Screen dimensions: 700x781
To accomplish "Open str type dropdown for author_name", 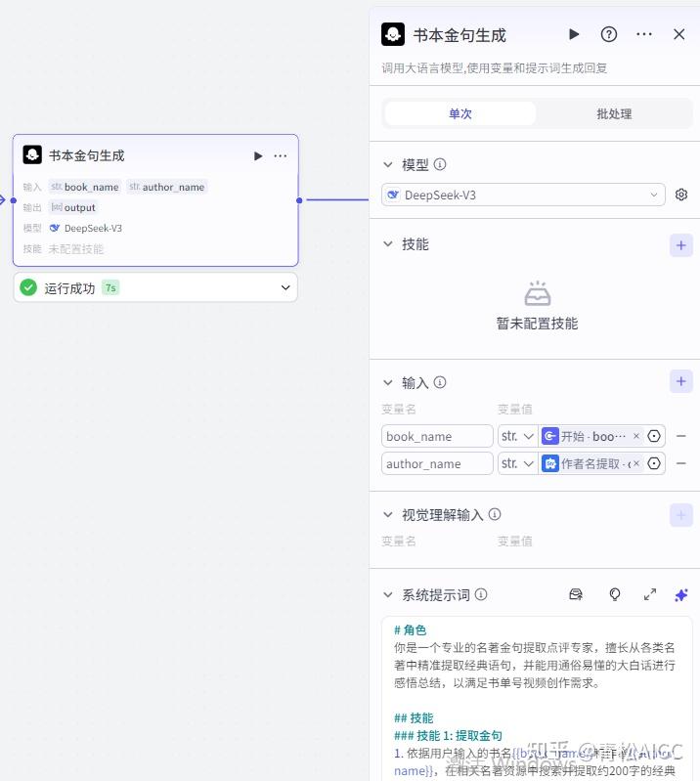I will click(x=517, y=463).
